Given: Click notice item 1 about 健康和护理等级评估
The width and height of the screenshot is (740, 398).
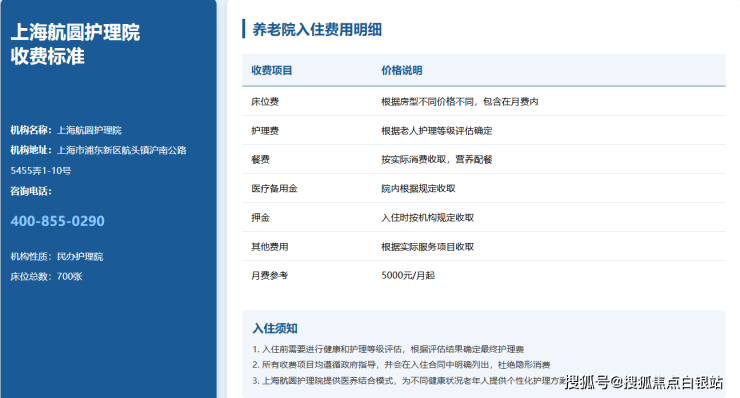Looking at the screenshot, I should pos(388,349).
